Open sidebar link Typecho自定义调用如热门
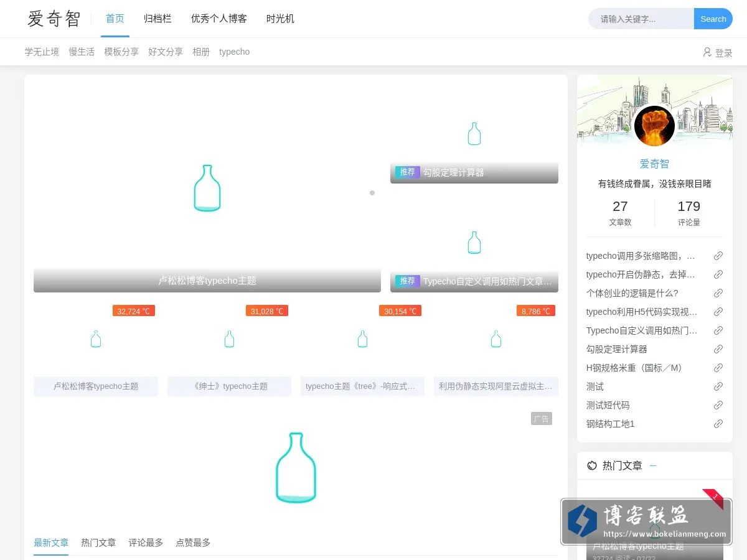 click(642, 330)
